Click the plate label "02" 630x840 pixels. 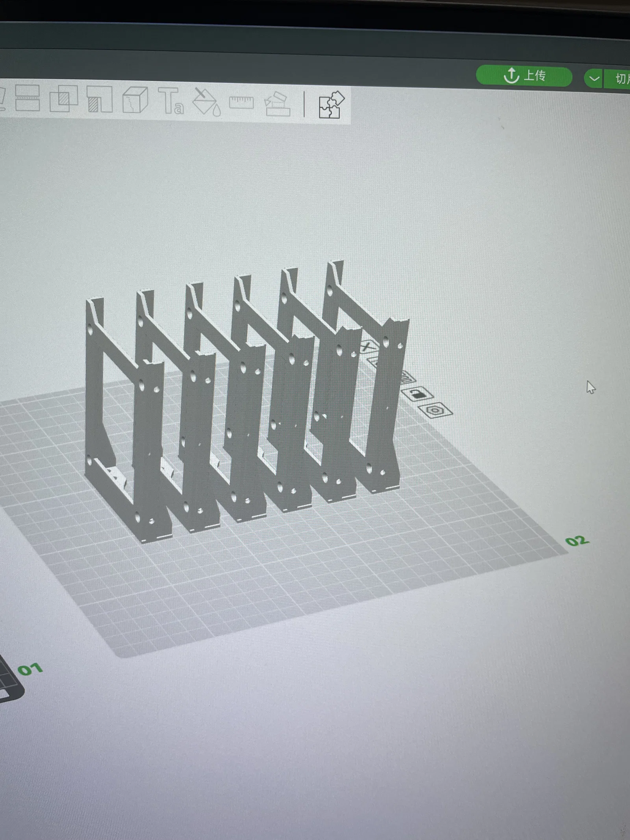tap(577, 541)
